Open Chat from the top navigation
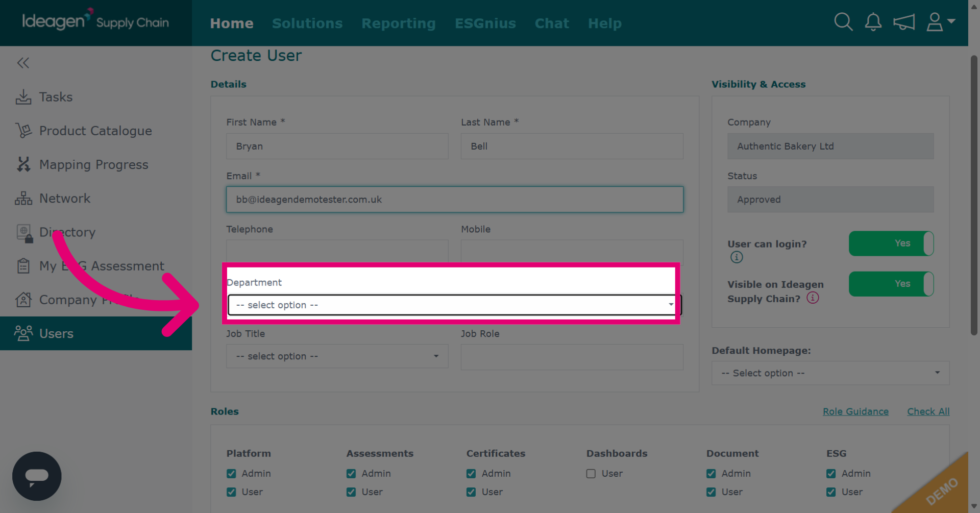 pos(552,23)
